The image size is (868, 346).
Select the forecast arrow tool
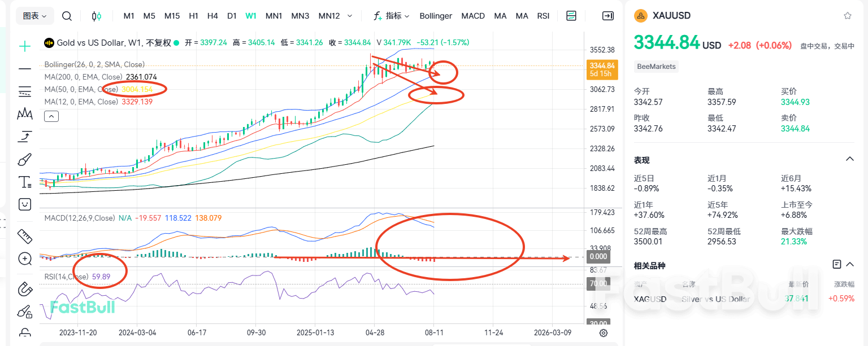pyautogui.click(x=25, y=137)
